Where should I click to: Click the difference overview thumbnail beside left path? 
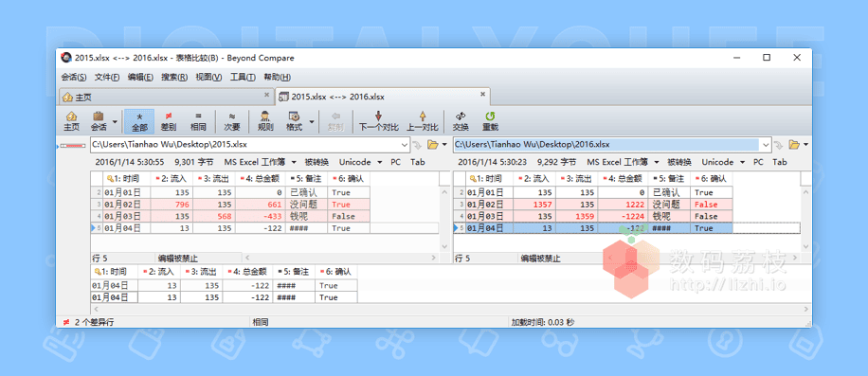73,146
